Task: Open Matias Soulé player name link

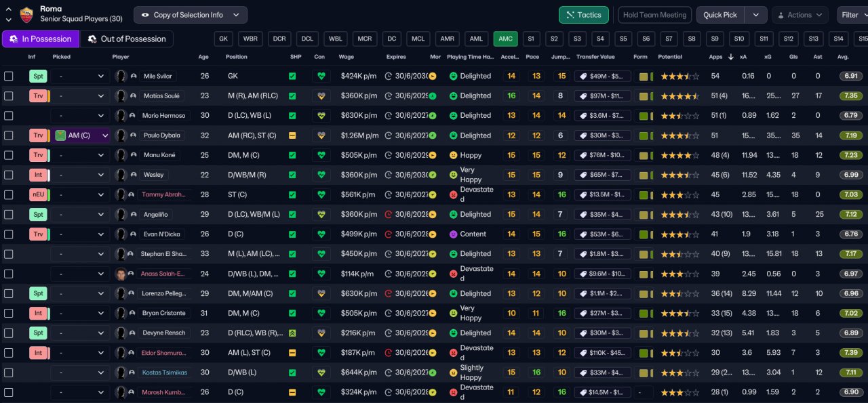Action: coord(163,96)
